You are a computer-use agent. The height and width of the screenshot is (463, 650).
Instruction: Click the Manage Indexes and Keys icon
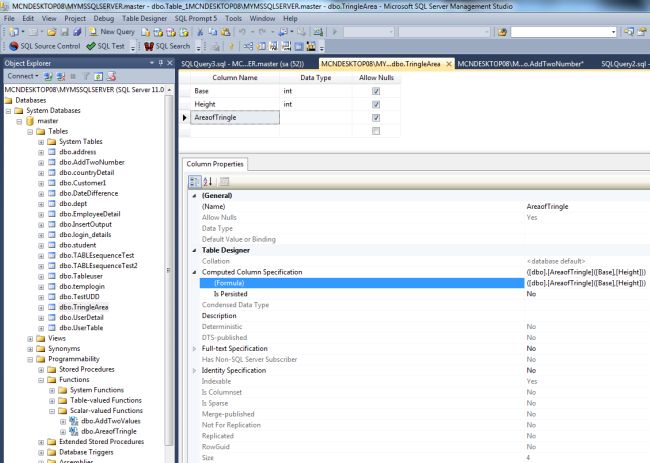261,46
